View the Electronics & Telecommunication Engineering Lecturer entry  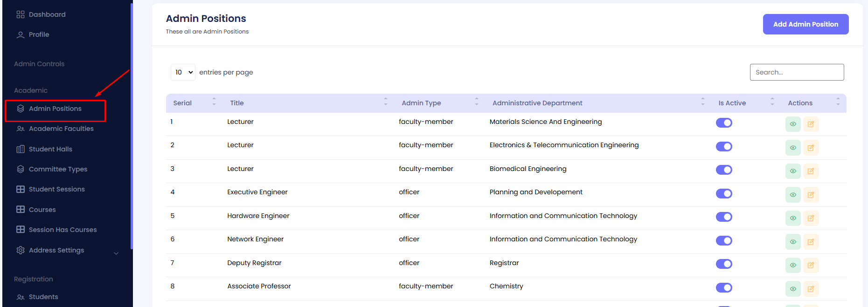pyautogui.click(x=793, y=148)
